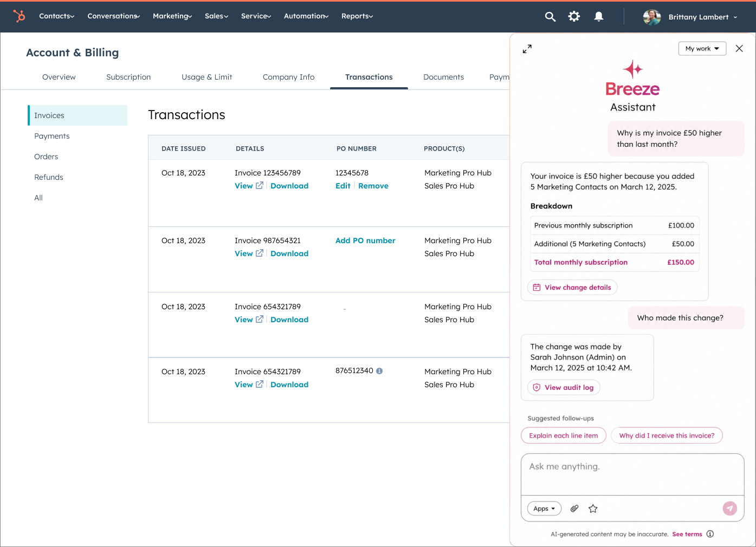Click Brittany Lambert's profile avatar
The image size is (756, 547).
point(652,17)
